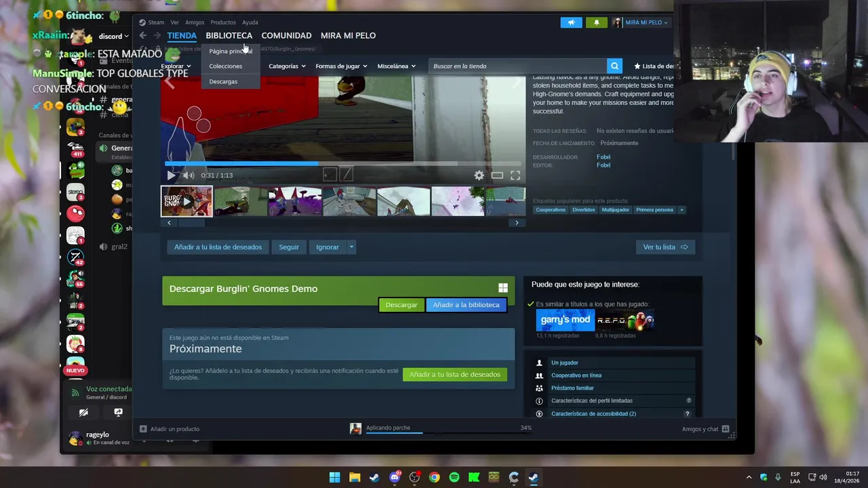The height and width of the screenshot is (488, 868).
Task: Open the R.E.P.O. similar game banner
Action: point(625,320)
